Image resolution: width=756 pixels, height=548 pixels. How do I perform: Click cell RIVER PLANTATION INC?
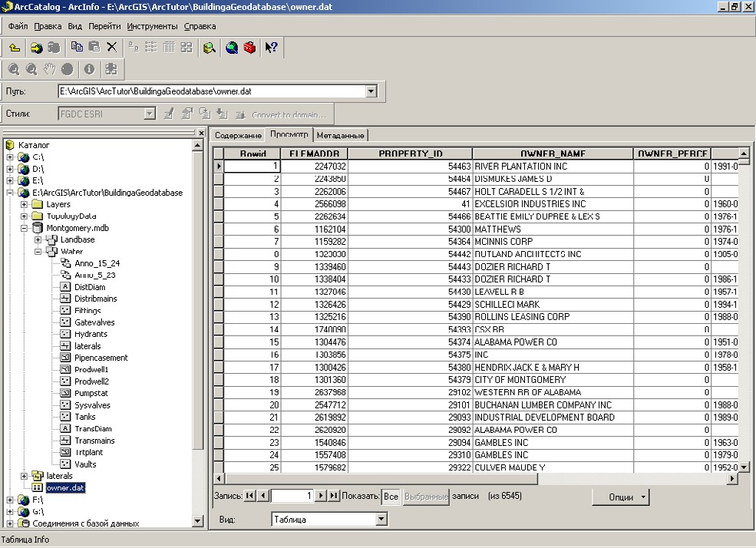553,167
